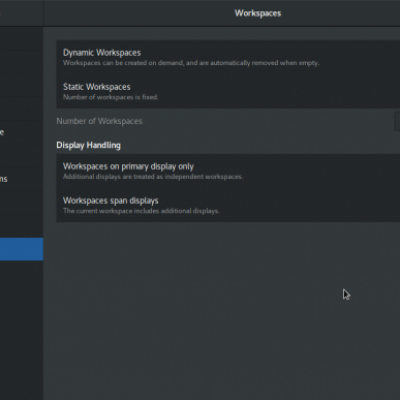Choose Workspaces on primary display only
The image size is (400, 400).
(x=228, y=171)
